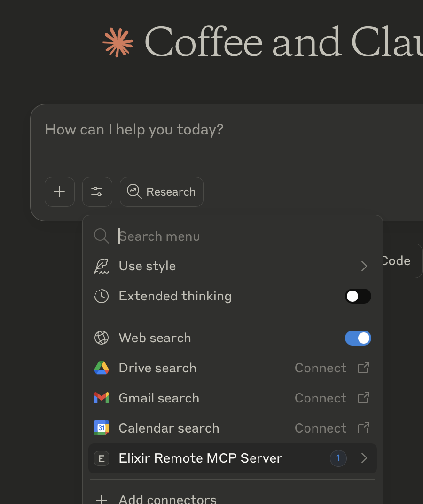Select the Drive search label
Screen dimensions: 423x504
click(157, 368)
